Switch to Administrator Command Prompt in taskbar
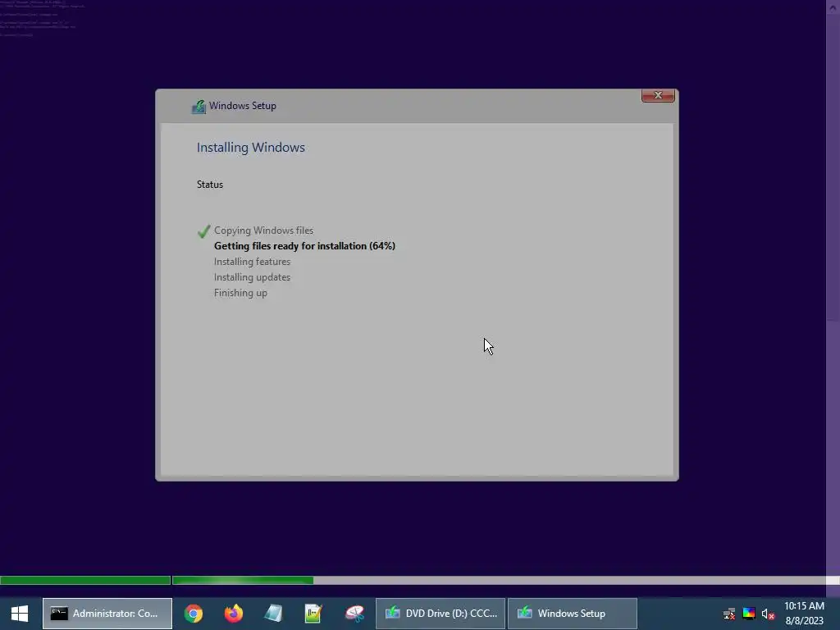This screenshot has height=630, width=840. [x=107, y=614]
